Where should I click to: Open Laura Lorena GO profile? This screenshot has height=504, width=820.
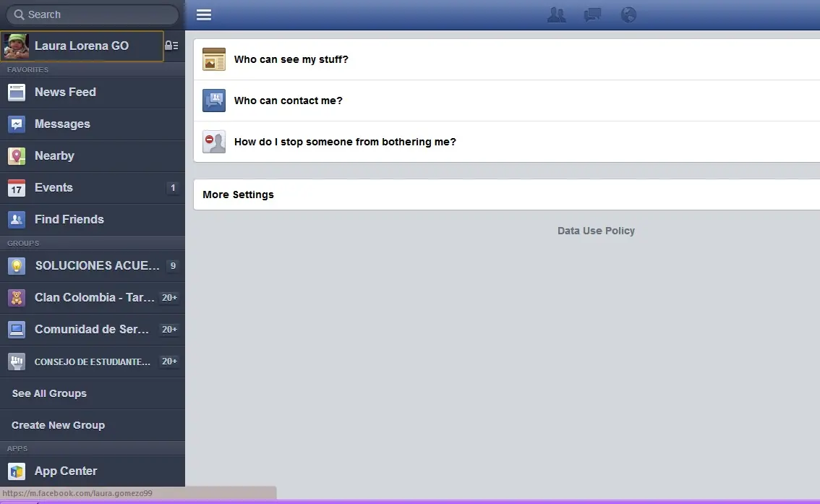(82, 46)
